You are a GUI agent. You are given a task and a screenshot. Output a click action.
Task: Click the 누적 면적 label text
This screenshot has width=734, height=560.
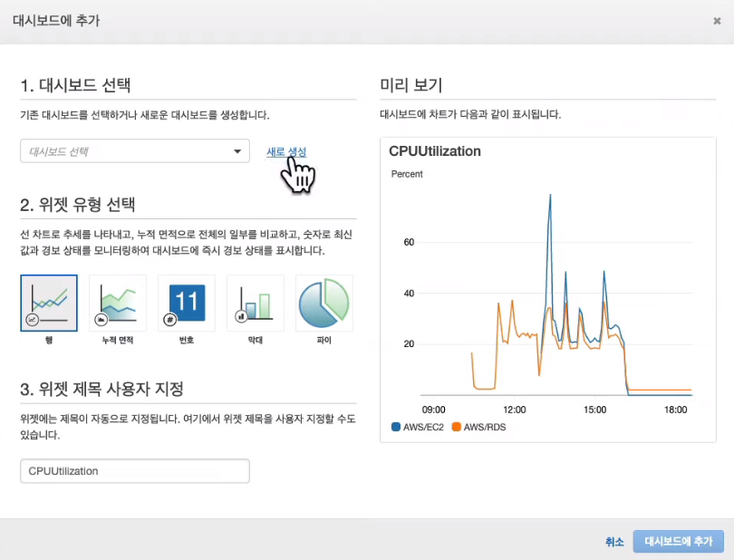click(118, 341)
